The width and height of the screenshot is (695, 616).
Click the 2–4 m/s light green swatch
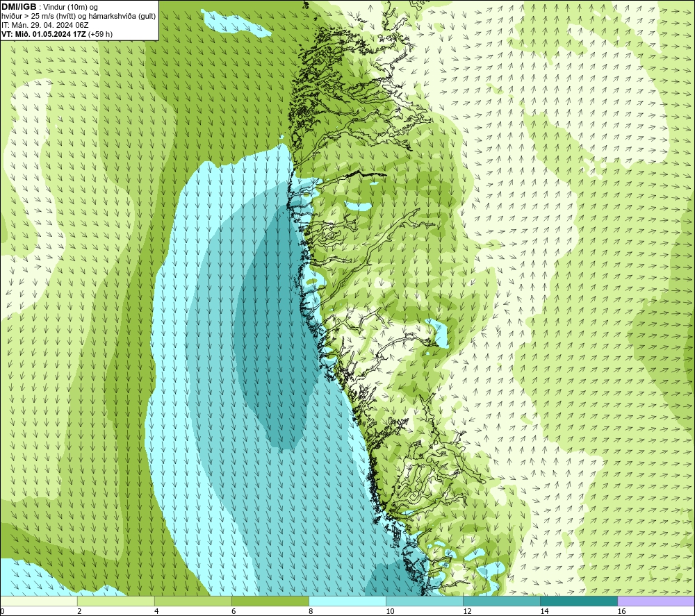point(115,601)
